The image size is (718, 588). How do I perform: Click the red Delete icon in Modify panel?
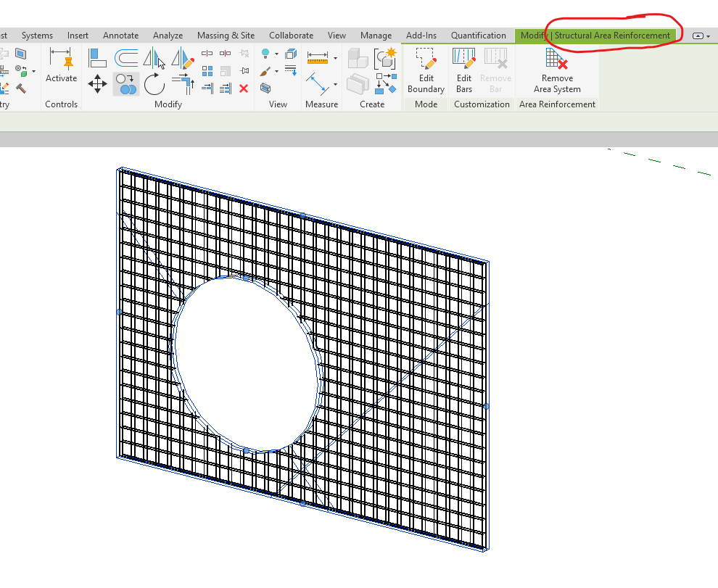click(x=244, y=89)
